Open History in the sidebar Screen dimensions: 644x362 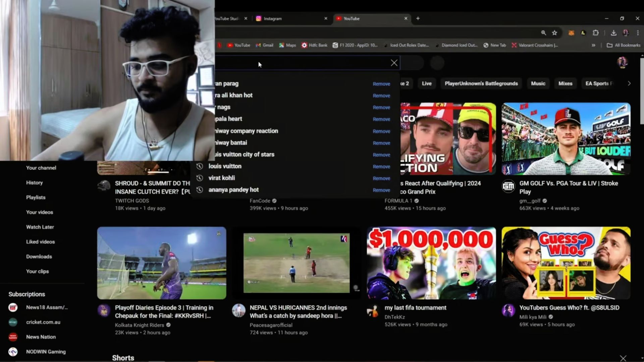point(34,183)
